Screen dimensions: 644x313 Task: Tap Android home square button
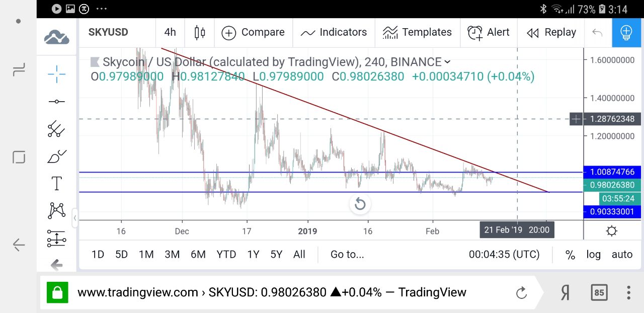tap(19, 157)
